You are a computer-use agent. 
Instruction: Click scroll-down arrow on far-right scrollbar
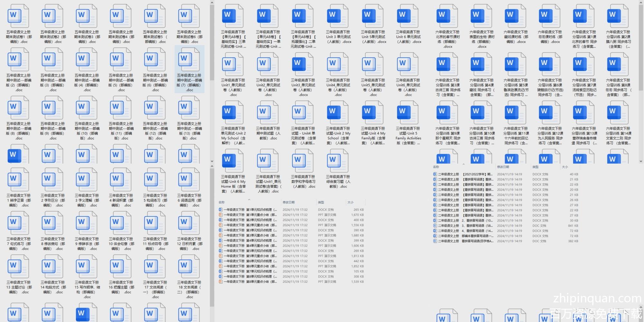(641, 161)
